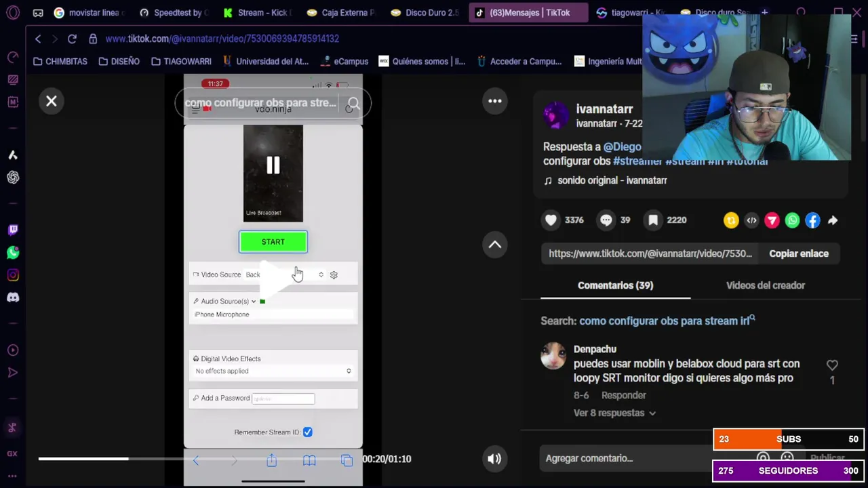Viewport: 868px width, 488px height.
Task: Open ChatGPT in Opera sidebar
Action: click(x=13, y=177)
